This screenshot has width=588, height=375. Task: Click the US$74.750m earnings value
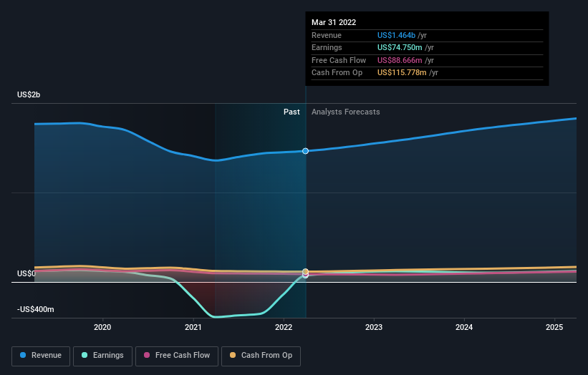(x=400, y=47)
